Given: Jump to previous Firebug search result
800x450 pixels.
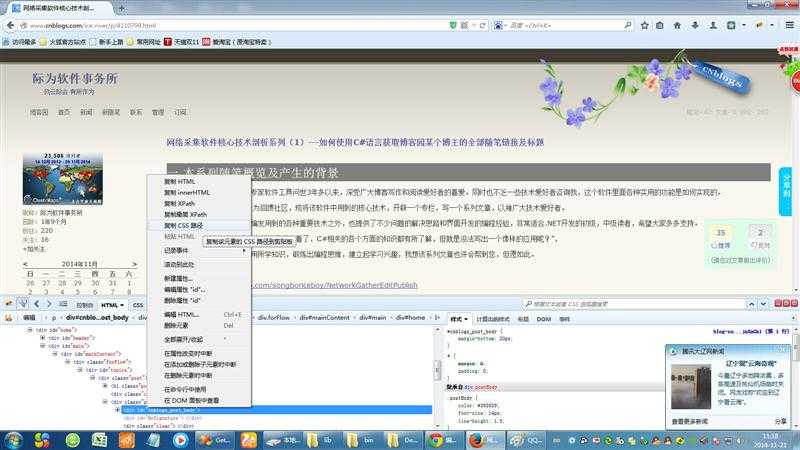Looking at the screenshot, I should (x=752, y=304).
